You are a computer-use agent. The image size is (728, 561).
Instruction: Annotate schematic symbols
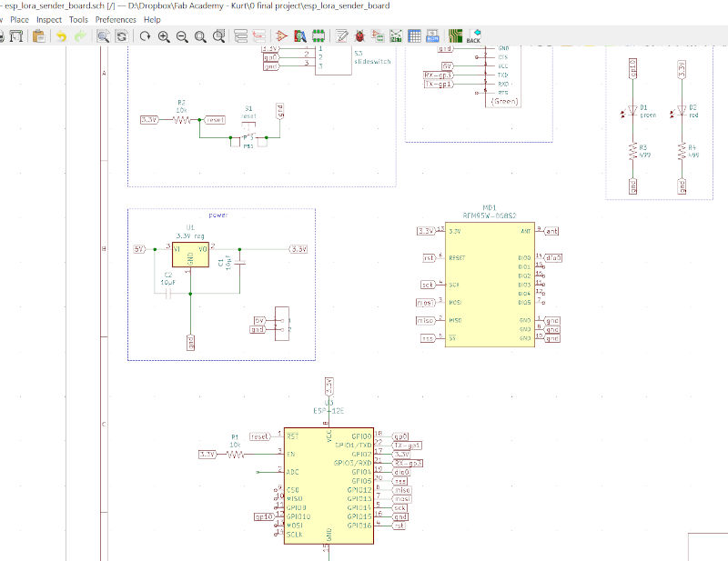(x=342, y=36)
